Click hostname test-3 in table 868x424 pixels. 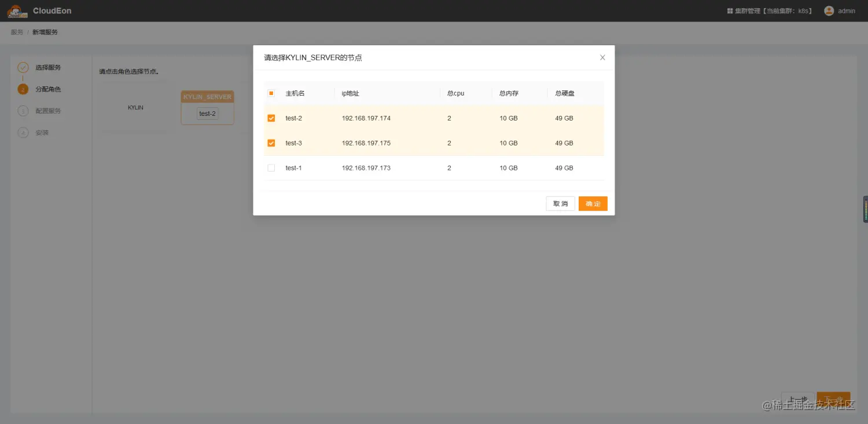click(294, 143)
